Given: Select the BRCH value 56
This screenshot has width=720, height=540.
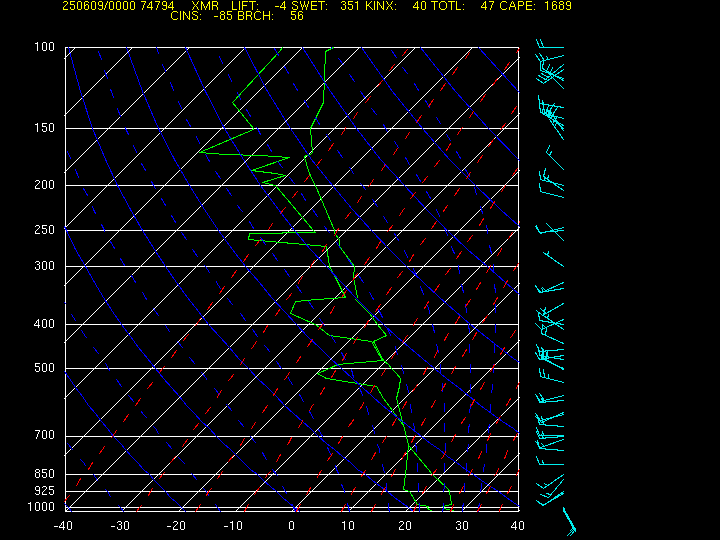Looking at the screenshot, I should tap(297, 16).
